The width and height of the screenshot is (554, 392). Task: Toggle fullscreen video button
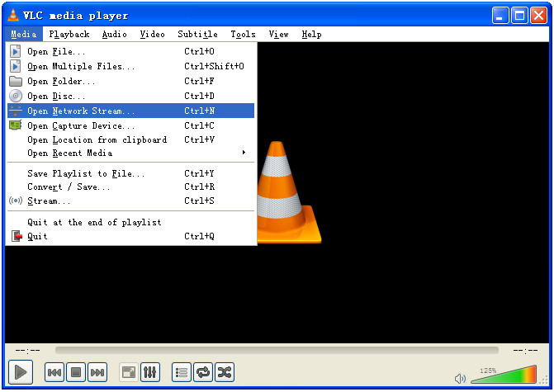pyautogui.click(x=129, y=372)
